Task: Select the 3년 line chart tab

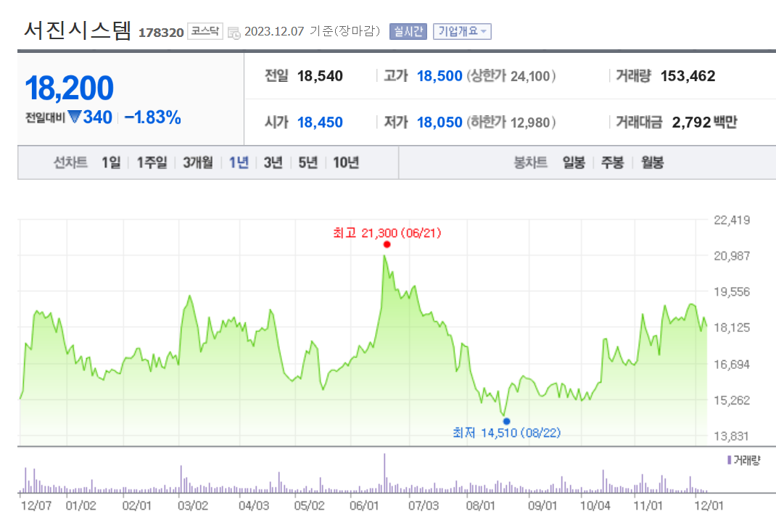Action: [x=273, y=162]
